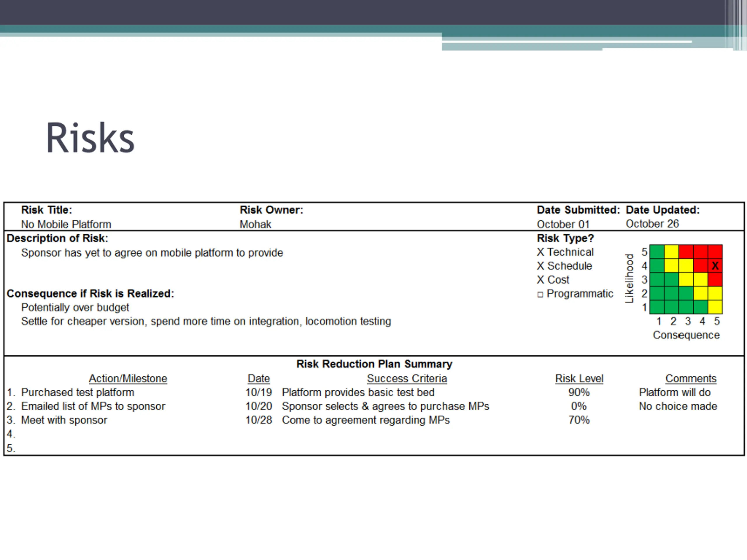Click the date '10/20'
The height and width of the screenshot is (560, 747).
(259, 406)
